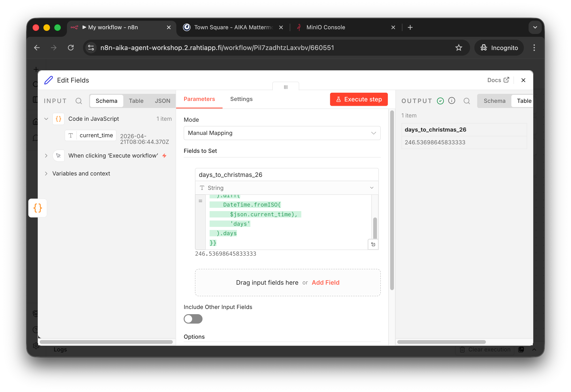Image resolution: width=571 pixels, height=392 pixels.
Task: Open the expression editor expand icon
Action: [373, 244]
